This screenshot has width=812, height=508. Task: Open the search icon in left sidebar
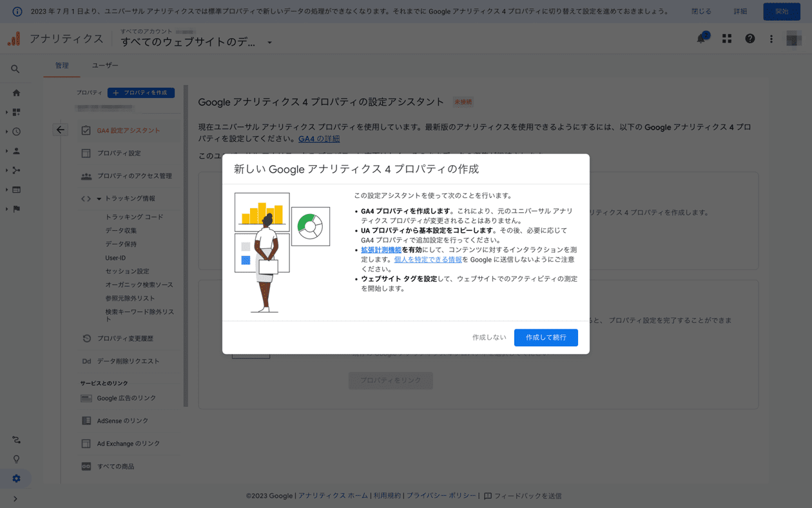(x=15, y=69)
